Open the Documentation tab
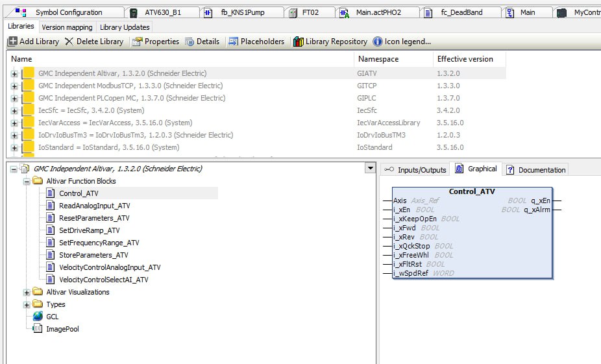This screenshot has height=364, width=601. point(535,170)
